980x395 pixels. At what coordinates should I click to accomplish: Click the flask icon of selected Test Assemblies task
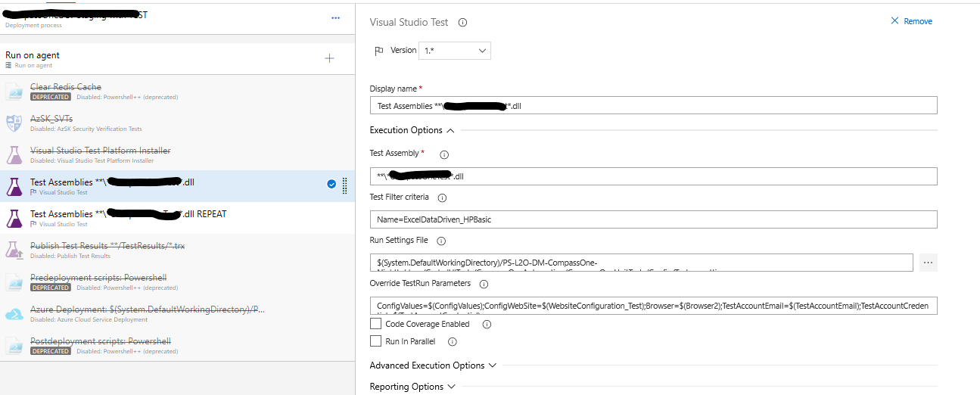coord(15,186)
